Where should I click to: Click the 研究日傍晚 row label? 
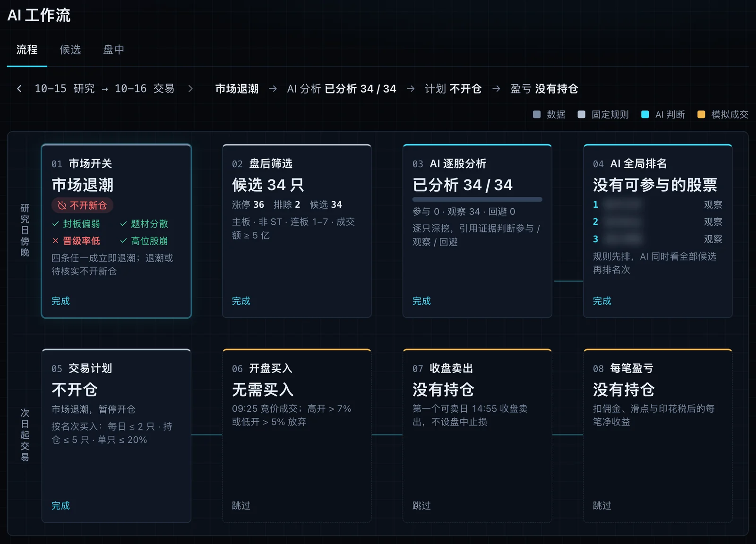click(x=25, y=230)
